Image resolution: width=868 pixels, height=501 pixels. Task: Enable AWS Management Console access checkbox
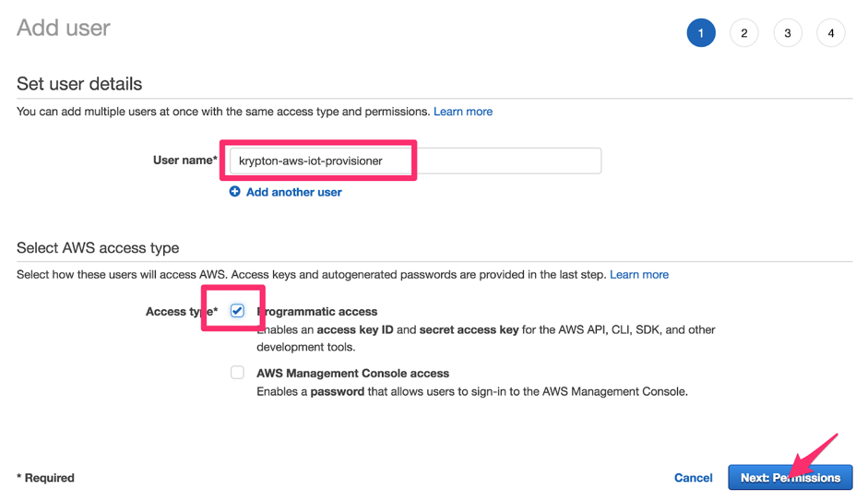point(237,373)
